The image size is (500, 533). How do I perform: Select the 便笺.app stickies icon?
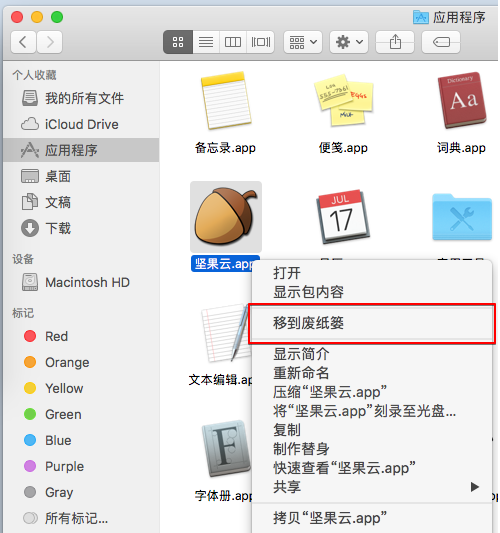[x=343, y=100]
